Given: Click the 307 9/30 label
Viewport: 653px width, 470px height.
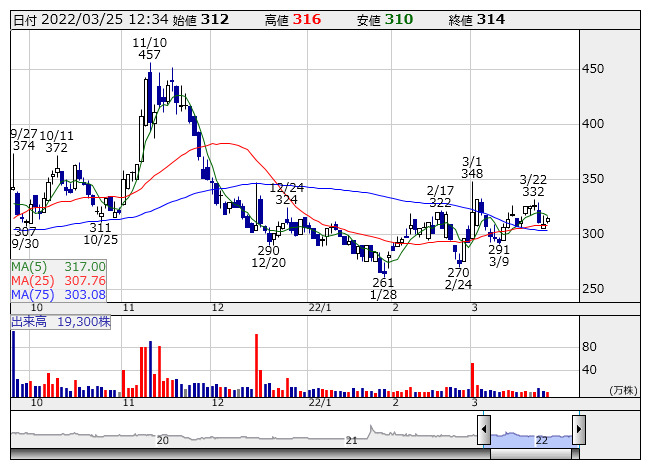Looking at the screenshot, I should pos(25,237).
